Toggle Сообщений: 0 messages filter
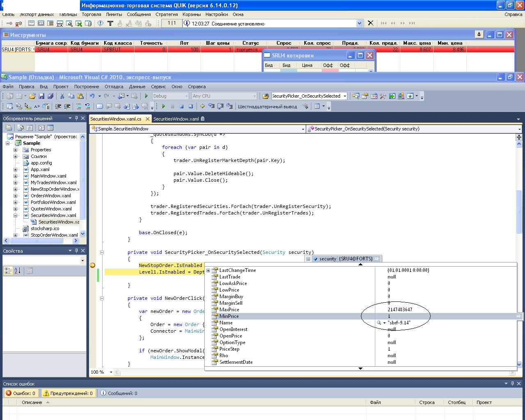 (x=119, y=393)
